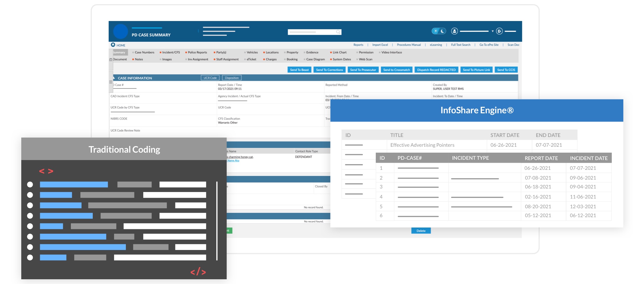The height and width of the screenshot is (284, 644).
Task: Open the Disposition option in case header
Action: click(x=232, y=78)
